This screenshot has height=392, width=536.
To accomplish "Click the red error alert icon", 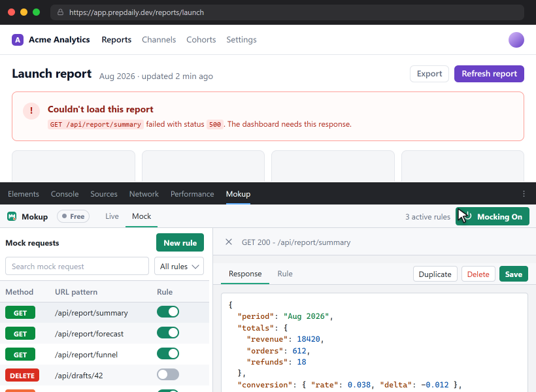I will pos(31,110).
